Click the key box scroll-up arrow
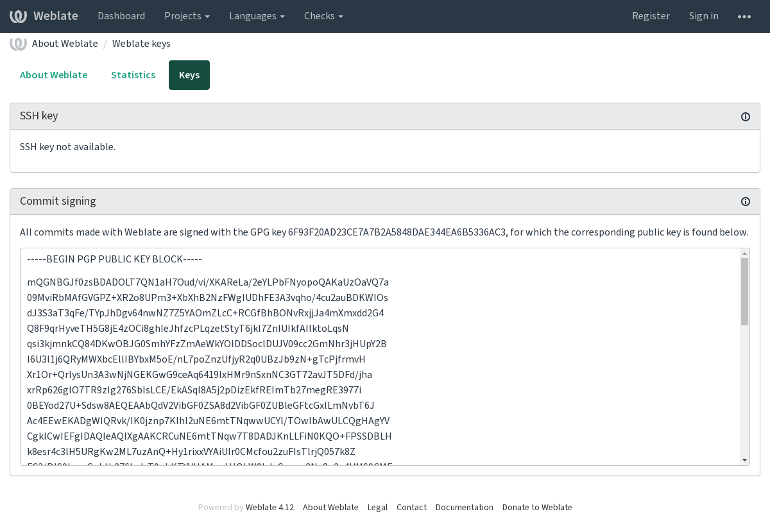Screen dimensions: 770x532 [x=745, y=253]
